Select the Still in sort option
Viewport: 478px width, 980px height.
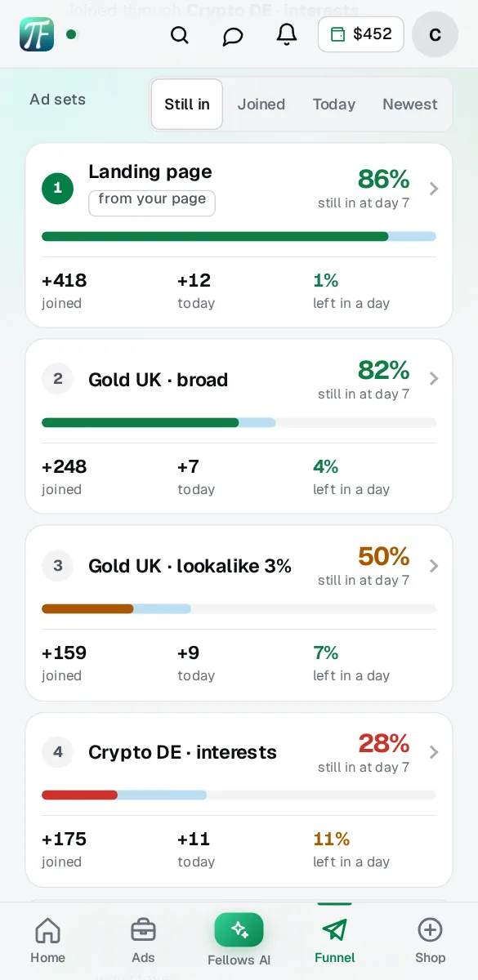coord(187,105)
